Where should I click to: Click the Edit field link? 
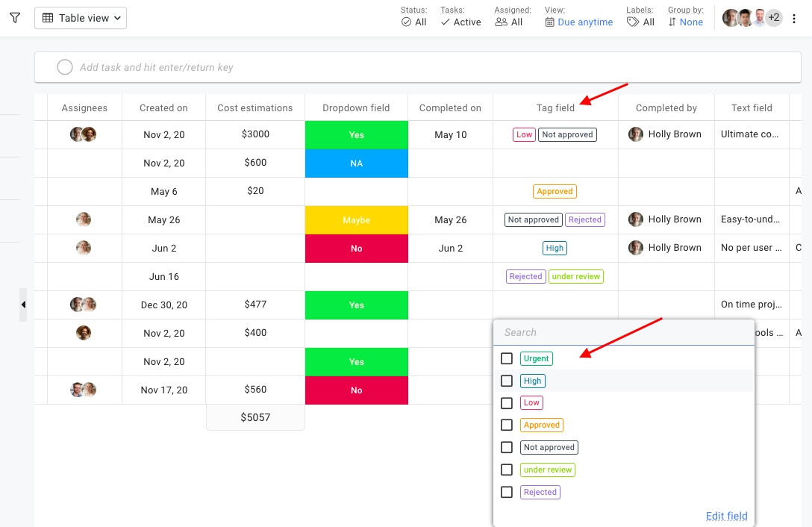click(x=726, y=516)
